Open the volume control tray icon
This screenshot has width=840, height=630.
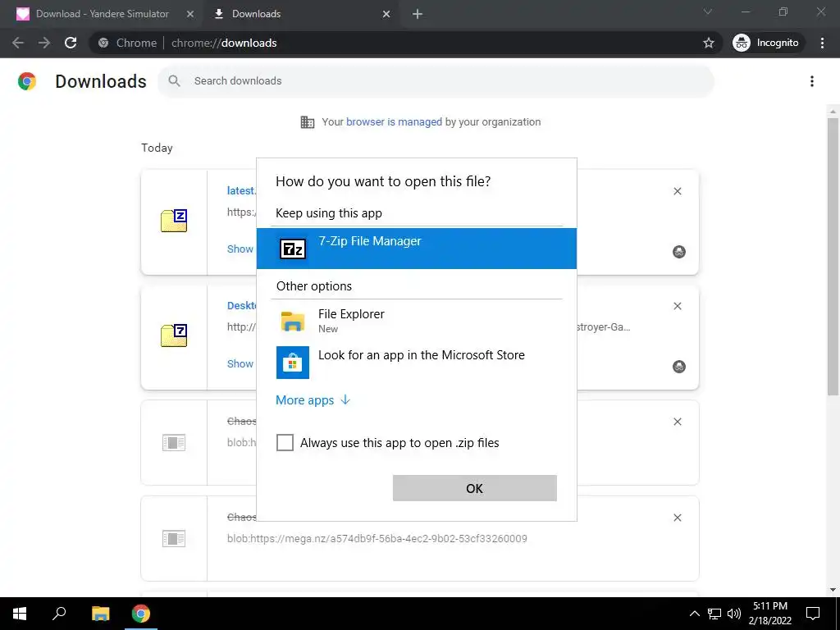click(x=734, y=614)
